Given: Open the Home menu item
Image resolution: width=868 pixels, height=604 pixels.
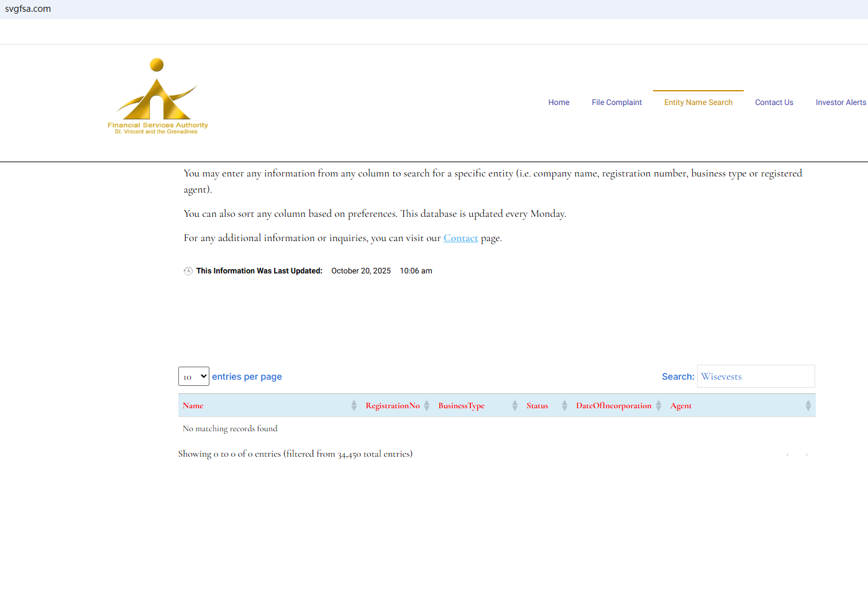Looking at the screenshot, I should point(559,103).
